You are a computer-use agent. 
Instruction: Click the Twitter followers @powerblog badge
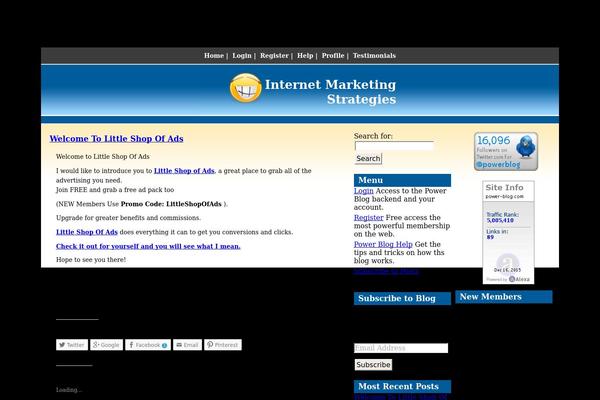(506, 152)
